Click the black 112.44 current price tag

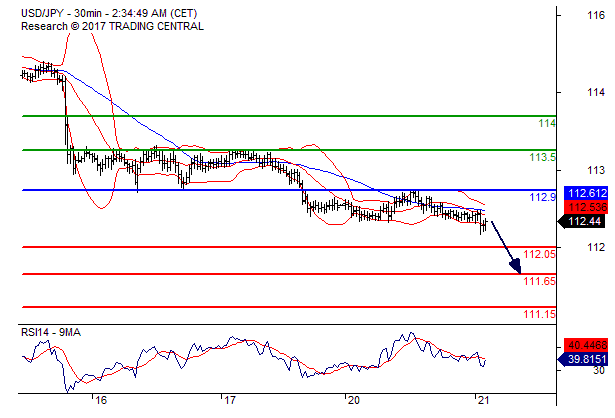583,221
